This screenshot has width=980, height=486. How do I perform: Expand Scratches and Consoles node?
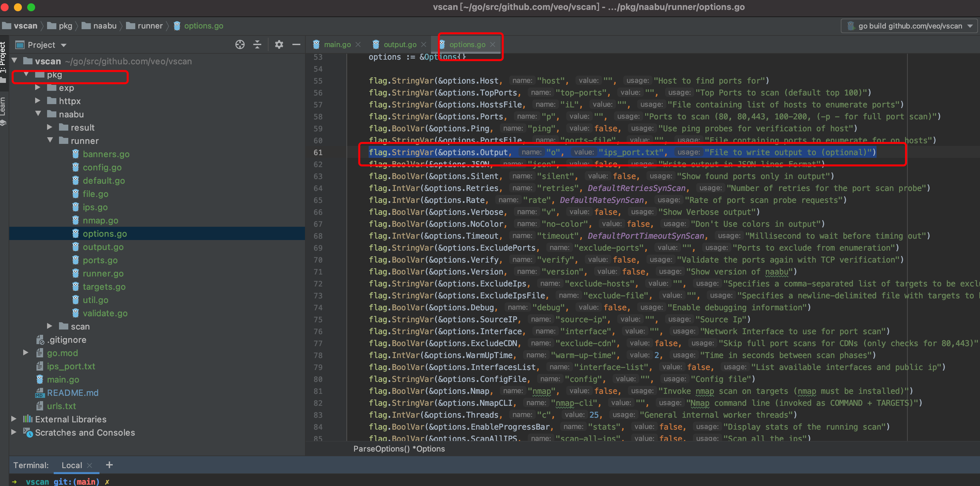click(14, 432)
